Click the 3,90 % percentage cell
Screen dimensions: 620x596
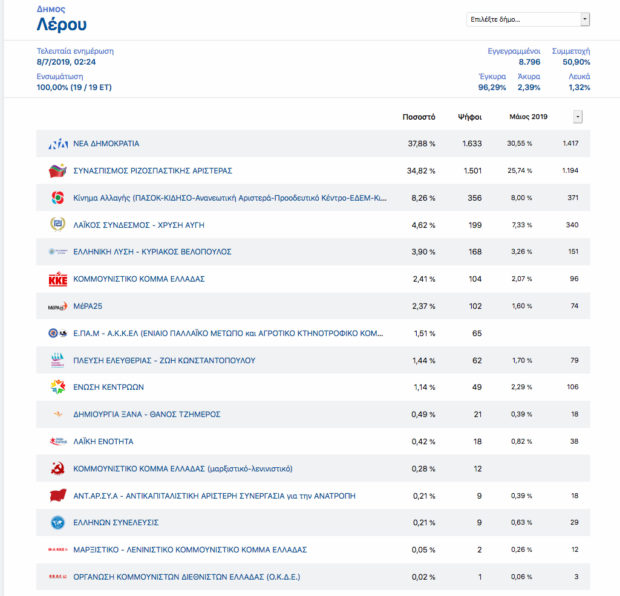[x=423, y=252]
